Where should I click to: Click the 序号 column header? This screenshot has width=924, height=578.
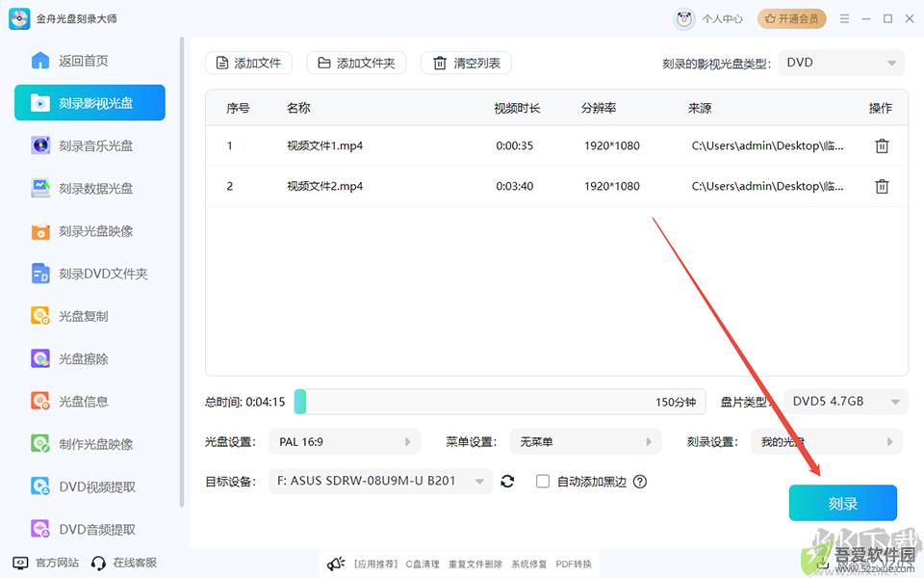(x=238, y=108)
